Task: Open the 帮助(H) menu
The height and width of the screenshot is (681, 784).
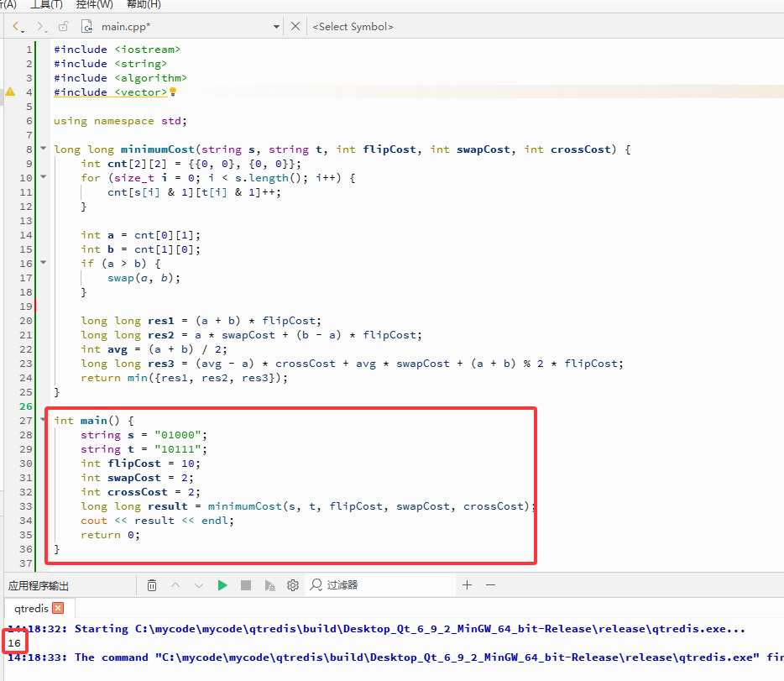Action: pos(144,4)
